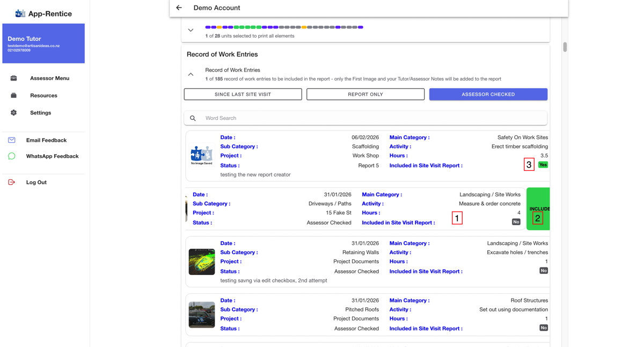Click the Email Feedback envelope icon

(12, 140)
